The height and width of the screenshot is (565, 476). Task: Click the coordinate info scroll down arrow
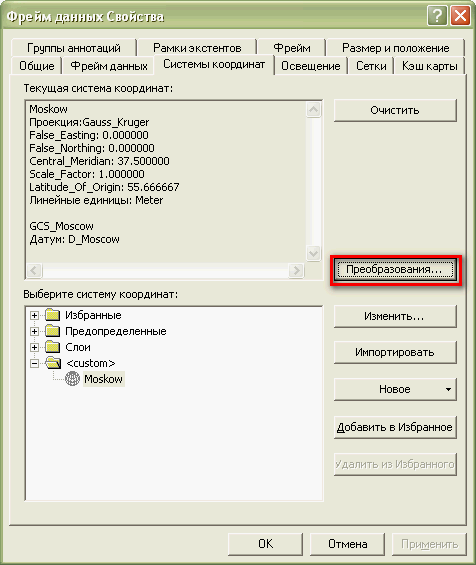click(x=313, y=253)
